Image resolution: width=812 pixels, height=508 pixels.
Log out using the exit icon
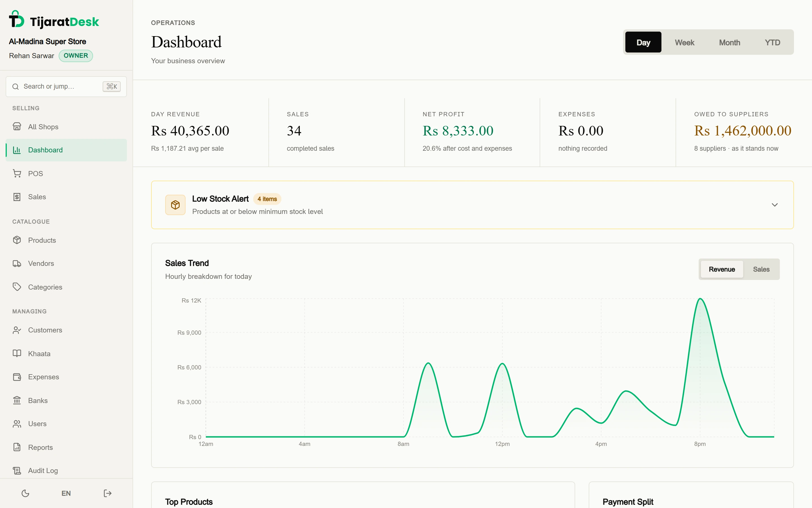(x=107, y=493)
